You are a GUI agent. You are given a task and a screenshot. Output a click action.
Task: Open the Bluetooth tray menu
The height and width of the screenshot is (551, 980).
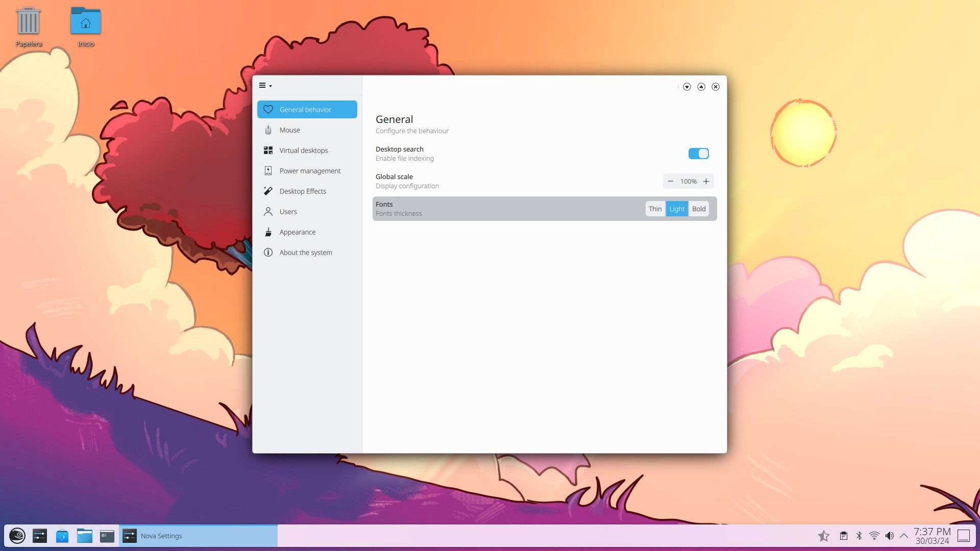[x=859, y=536]
